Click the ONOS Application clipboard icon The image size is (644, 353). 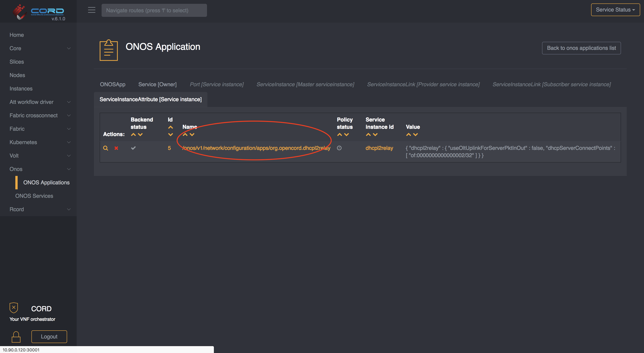pos(108,50)
